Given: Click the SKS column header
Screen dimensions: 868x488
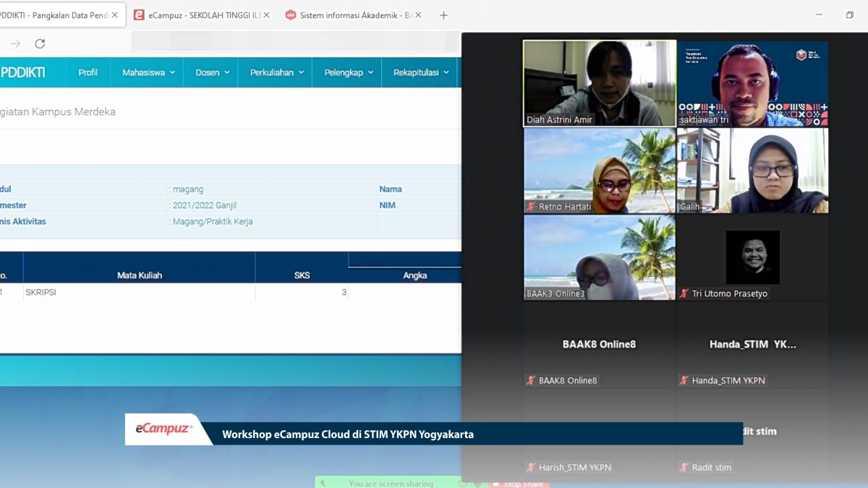Looking at the screenshot, I should (x=302, y=275).
